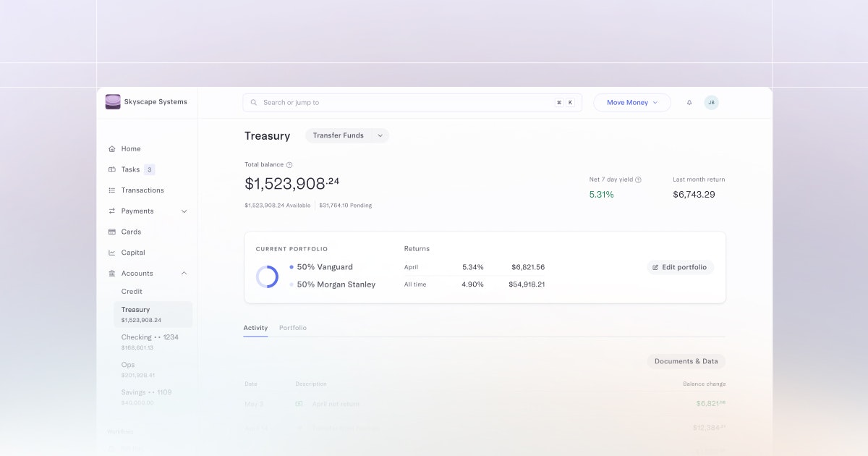Switch to the Portfolio tab
This screenshot has width=868, height=456.
click(293, 327)
